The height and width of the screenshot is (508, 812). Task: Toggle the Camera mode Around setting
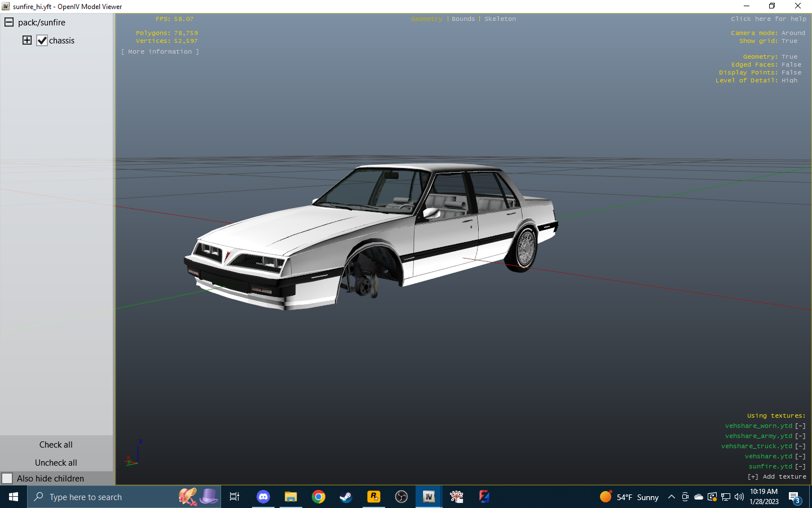pos(768,33)
